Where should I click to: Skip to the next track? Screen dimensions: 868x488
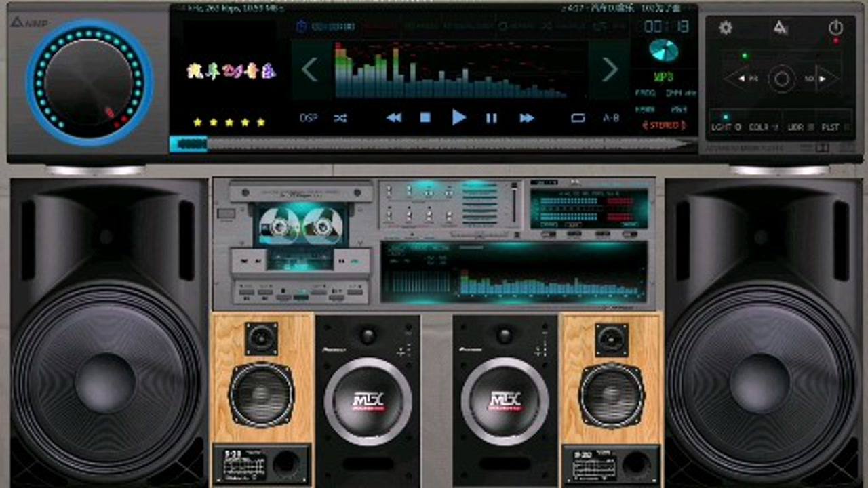527,118
